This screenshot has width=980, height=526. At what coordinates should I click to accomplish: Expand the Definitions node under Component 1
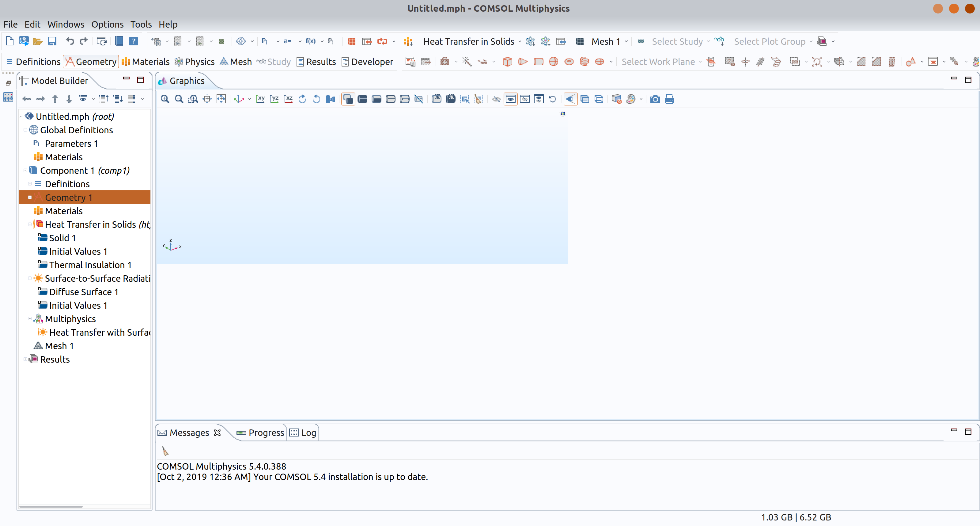[30, 184]
